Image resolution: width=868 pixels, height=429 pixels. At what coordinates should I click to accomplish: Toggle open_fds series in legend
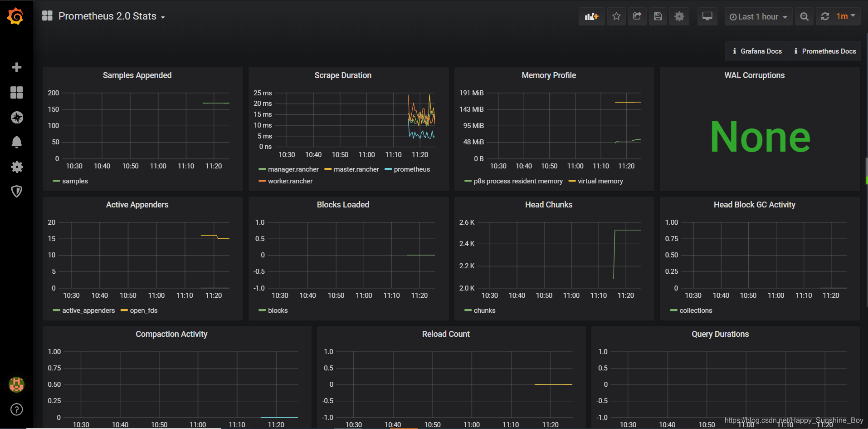(x=143, y=311)
